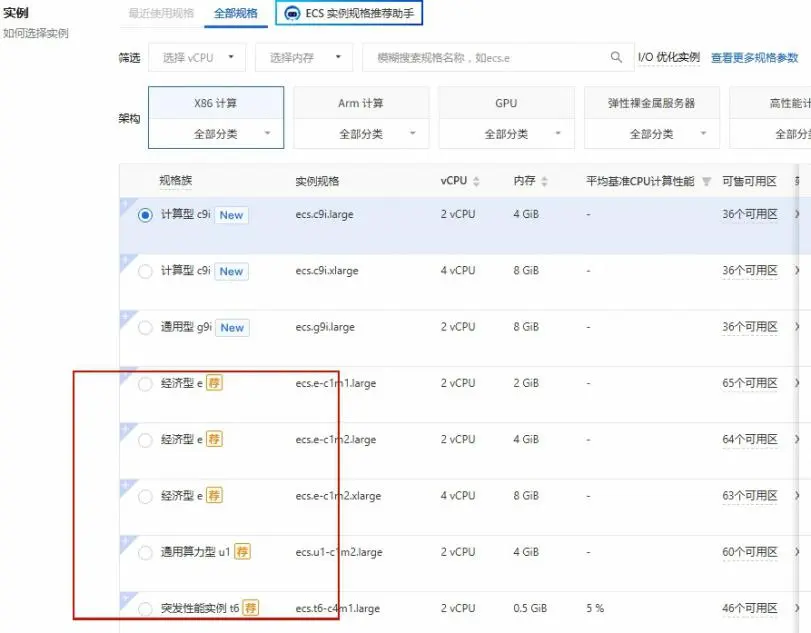Viewport: 811px width, 633px height.
Task: Click the 荐 badge on ecs.e-c1m2.xlarge row
Action: [x=214, y=495]
